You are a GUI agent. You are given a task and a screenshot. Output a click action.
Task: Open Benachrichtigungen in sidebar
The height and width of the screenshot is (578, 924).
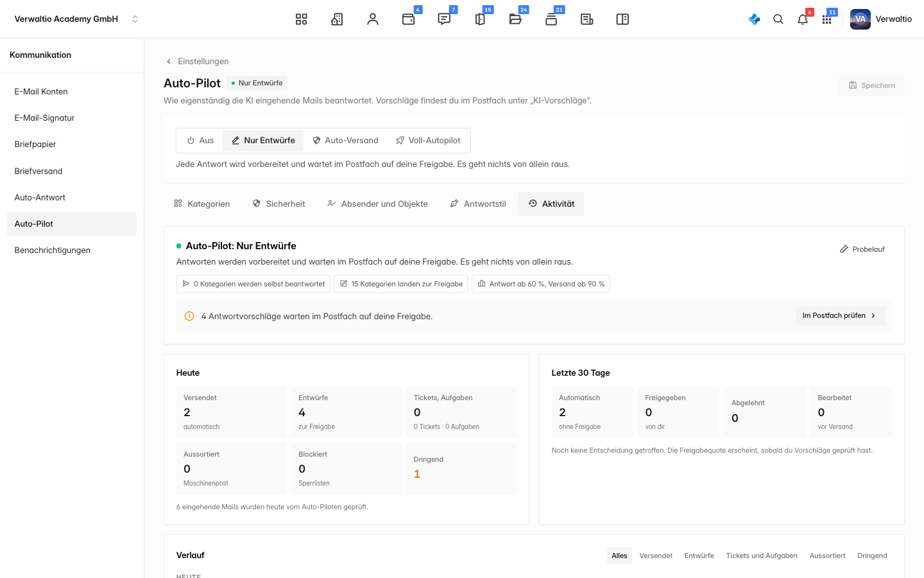[72, 250]
